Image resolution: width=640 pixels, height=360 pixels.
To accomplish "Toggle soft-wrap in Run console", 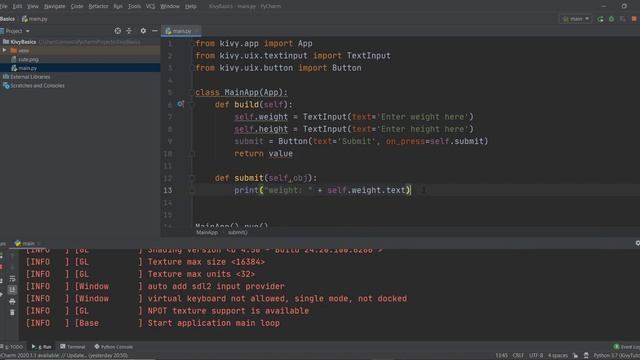I will (x=12, y=279).
